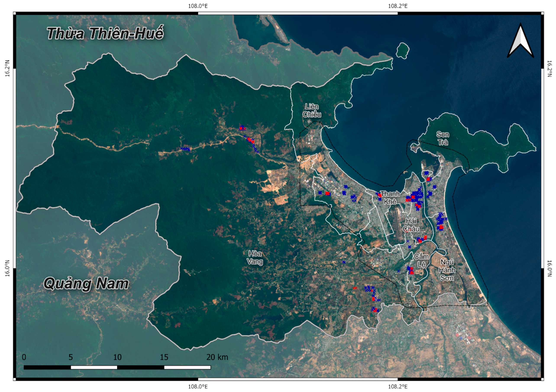Click the isolated blue markers in western mountains
Viewport: 556px width, 392px height.
185,149
